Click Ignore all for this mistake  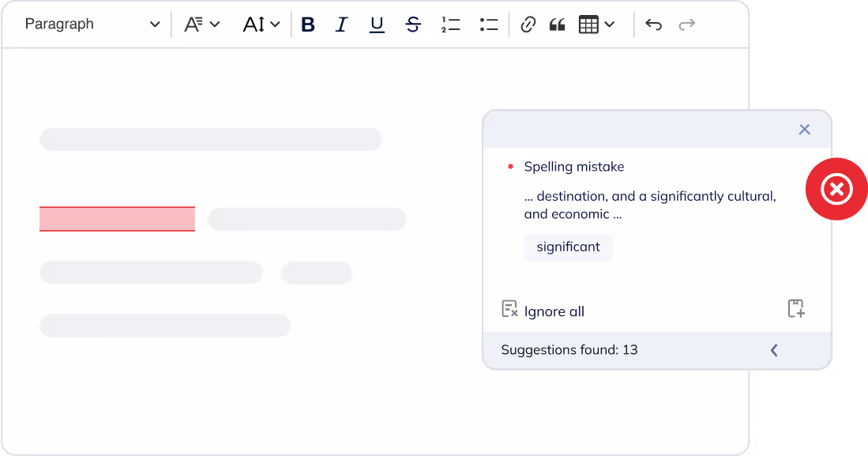coord(543,311)
